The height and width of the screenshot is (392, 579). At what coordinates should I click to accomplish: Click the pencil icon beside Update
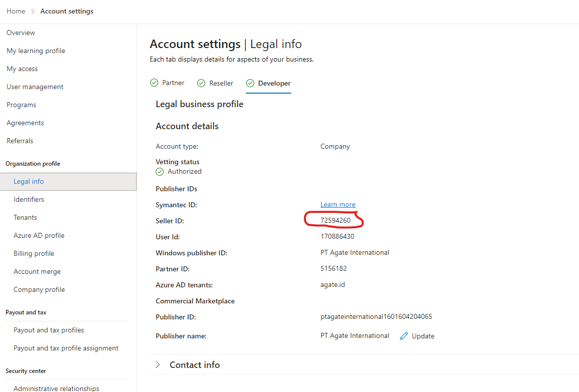[x=404, y=336]
